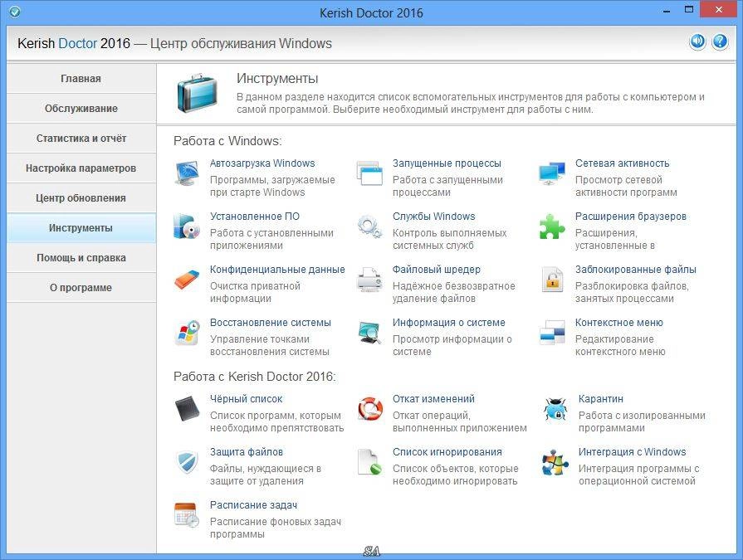Click the system restore flag icon
This screenshot has height=560, width=743.
pos(187,333)
